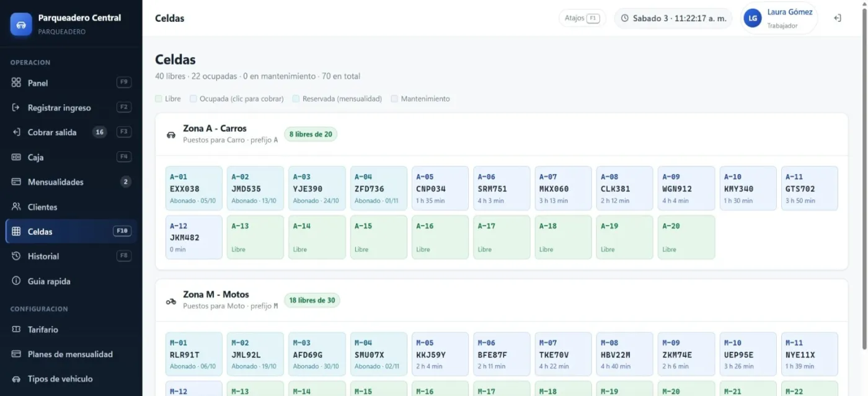Open Tarifario under Configuracion

[x=71, y=330]
